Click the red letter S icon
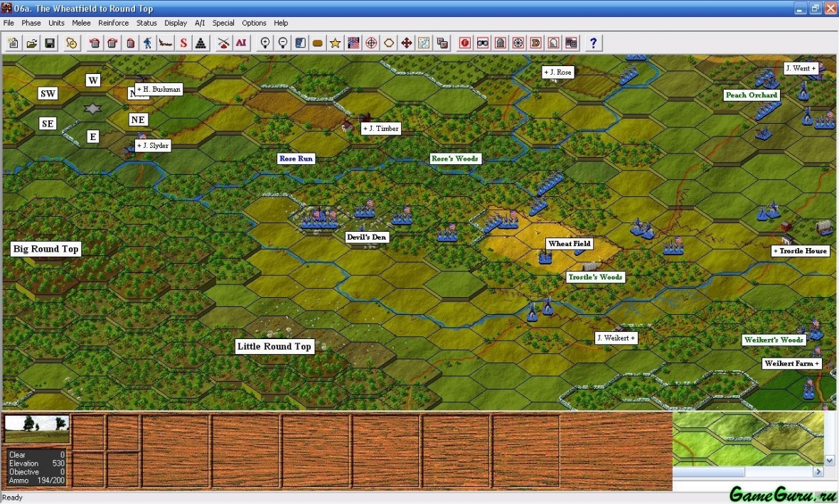This screenshot has width=839, height=504. click(183, 43)
